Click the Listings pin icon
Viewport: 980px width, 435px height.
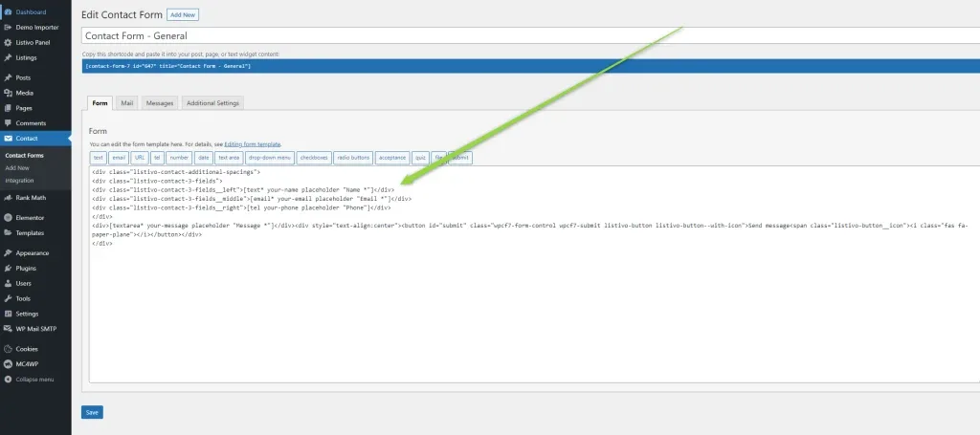point(8,57)
